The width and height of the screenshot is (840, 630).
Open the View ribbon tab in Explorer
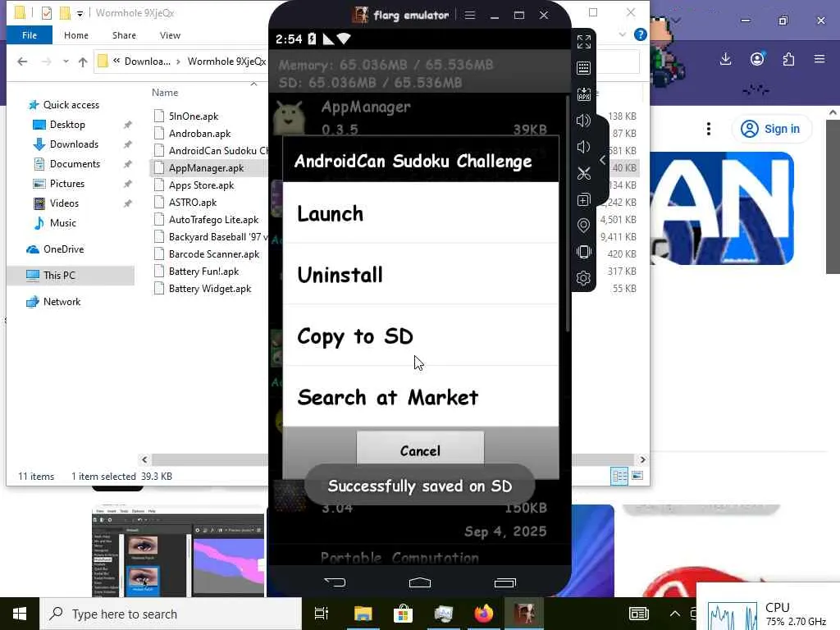tap(170, 35)
